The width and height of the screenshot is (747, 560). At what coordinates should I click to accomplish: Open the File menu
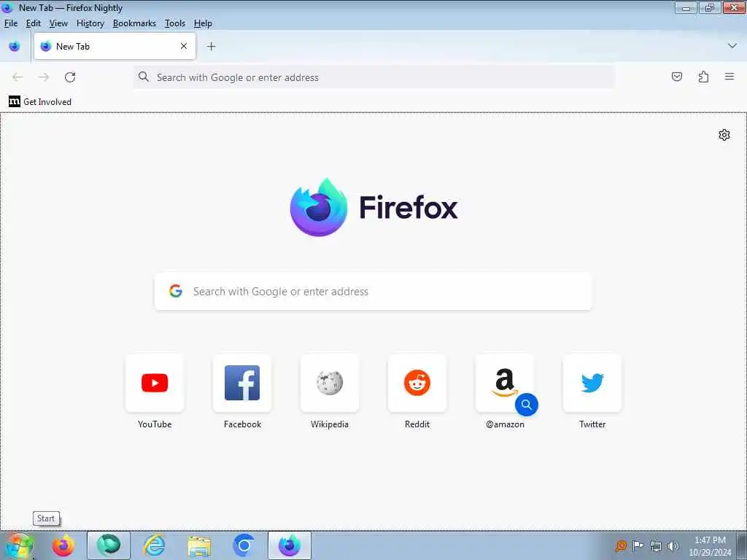pos(10,23)
